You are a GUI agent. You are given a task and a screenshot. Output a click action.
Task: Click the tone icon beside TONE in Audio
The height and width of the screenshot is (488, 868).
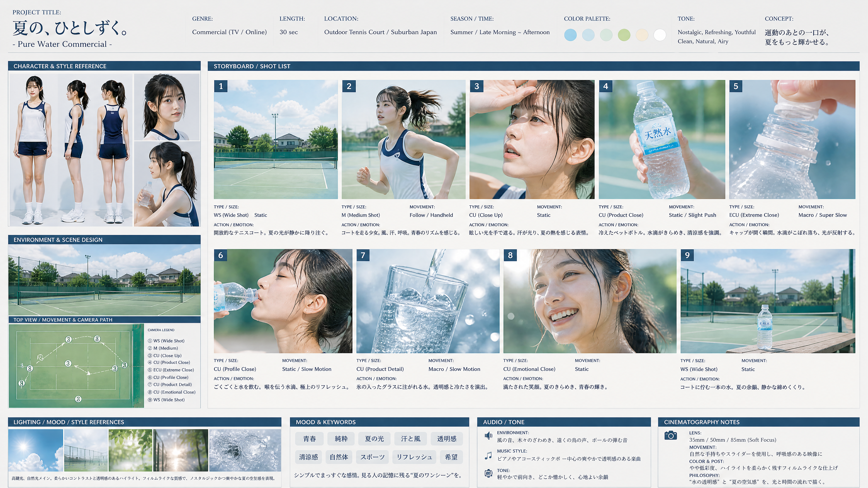488,473
